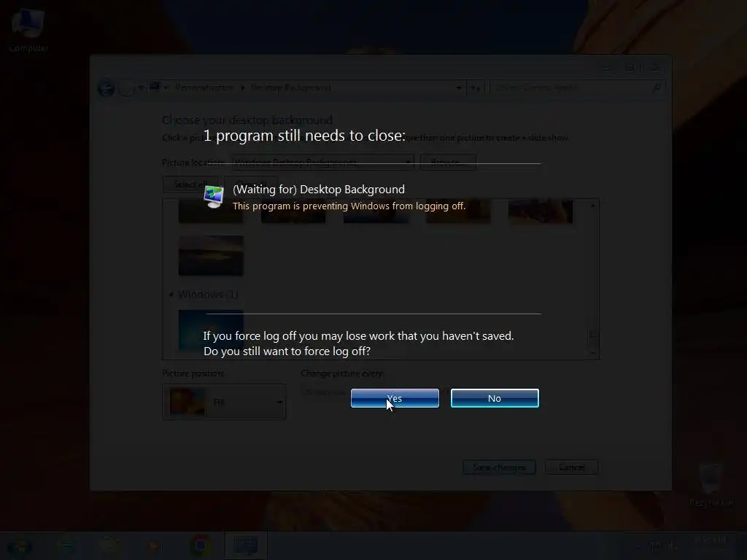Open Chrome from the taskbar
This screenshot has height=560, width=747.
(201, 545)
